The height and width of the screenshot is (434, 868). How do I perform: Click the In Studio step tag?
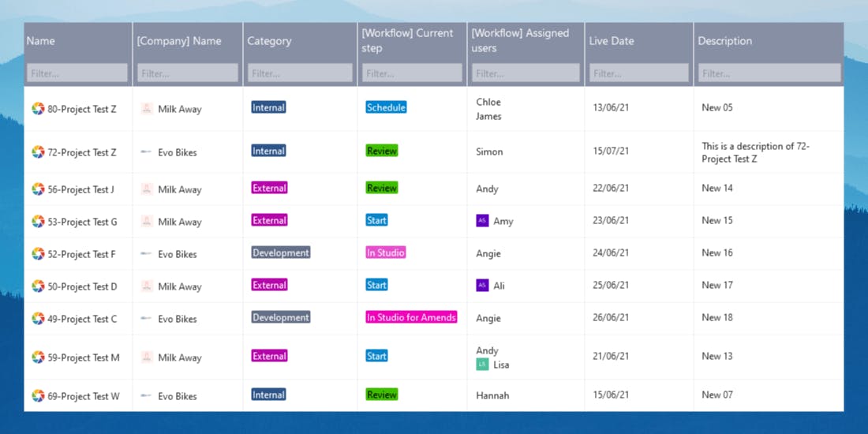[385, 253]
